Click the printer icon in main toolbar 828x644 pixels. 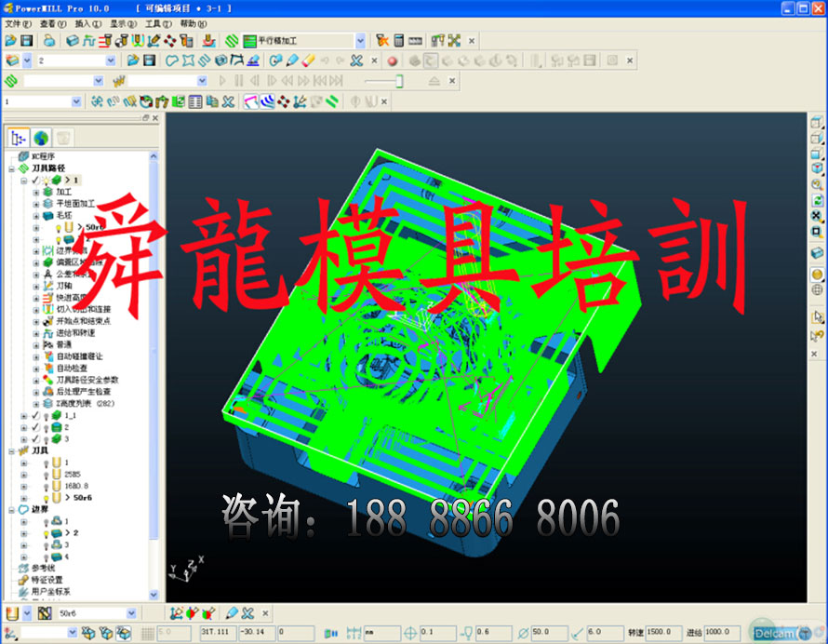[48, 41]
